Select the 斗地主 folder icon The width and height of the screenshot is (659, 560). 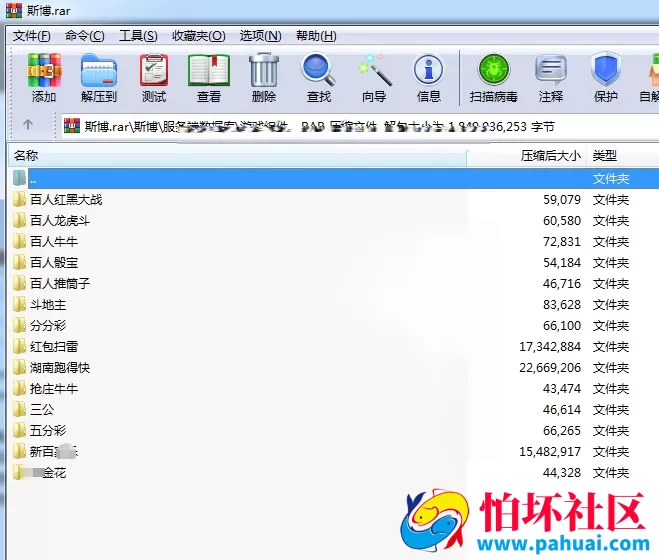19,304
